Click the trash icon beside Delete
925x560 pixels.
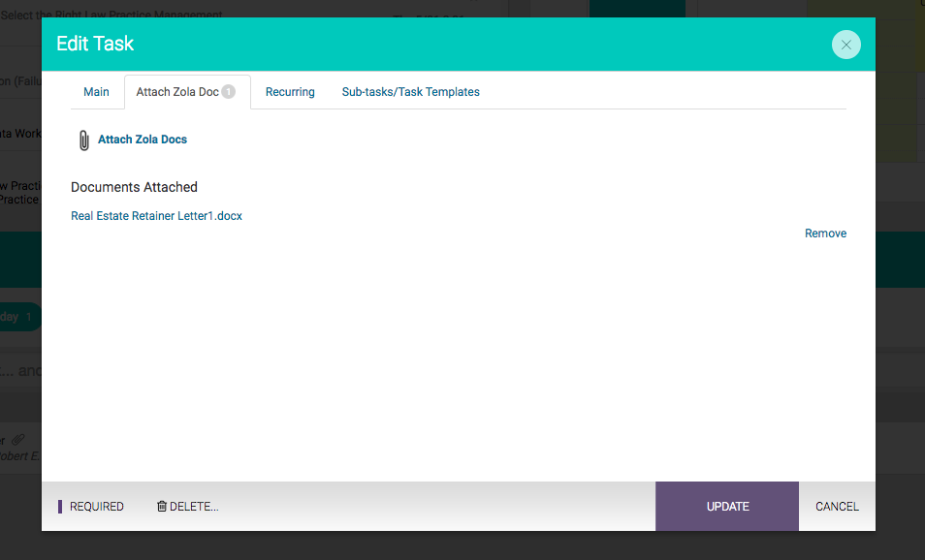point(162,506)
